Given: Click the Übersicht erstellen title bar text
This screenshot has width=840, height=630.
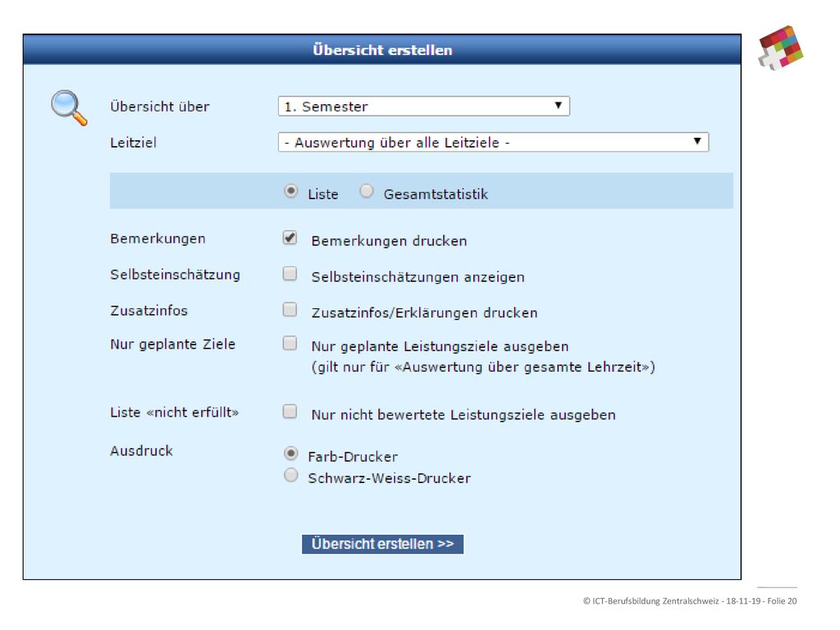Looking at the screenshot, I should pos(382,50).
